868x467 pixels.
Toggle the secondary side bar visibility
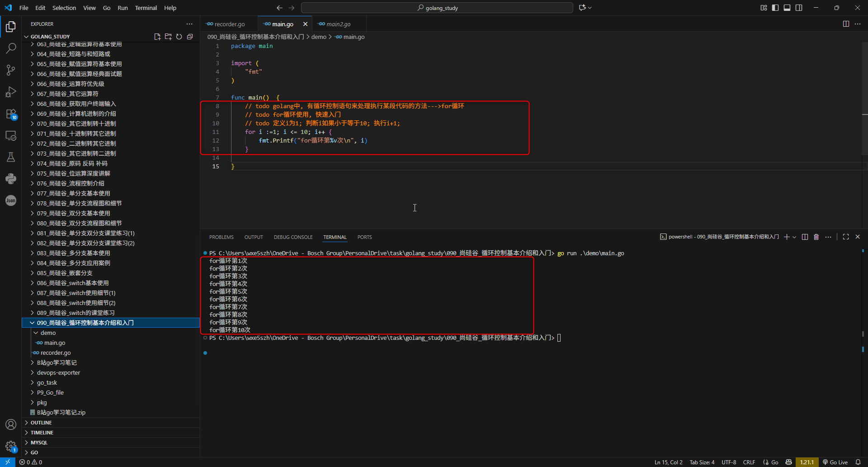799,8
